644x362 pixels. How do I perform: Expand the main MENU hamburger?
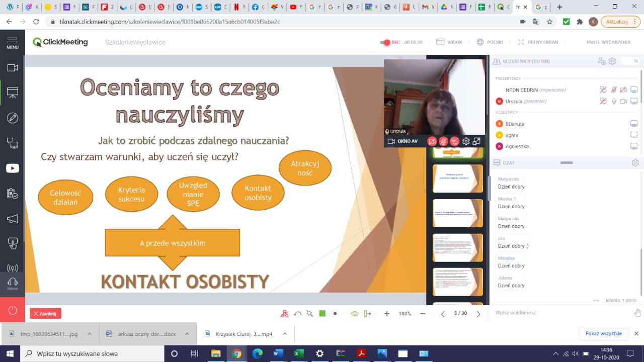coord(13,43)
